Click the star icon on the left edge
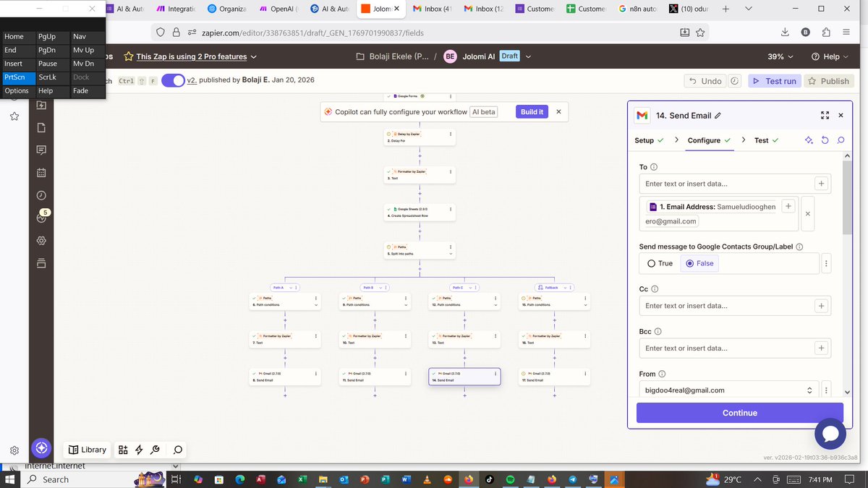This screenshot has height=488, width=868. click(x=14, y=116)
